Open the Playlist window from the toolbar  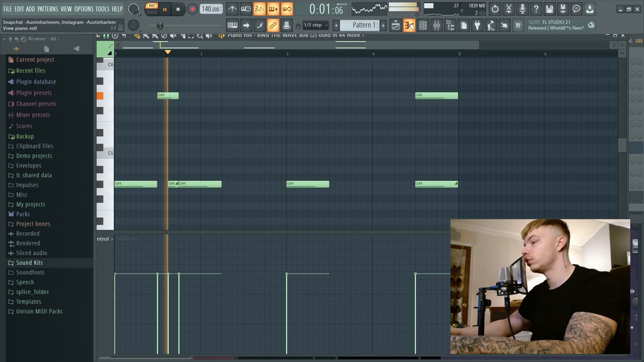pyautogui.click(x=396, y=25)
